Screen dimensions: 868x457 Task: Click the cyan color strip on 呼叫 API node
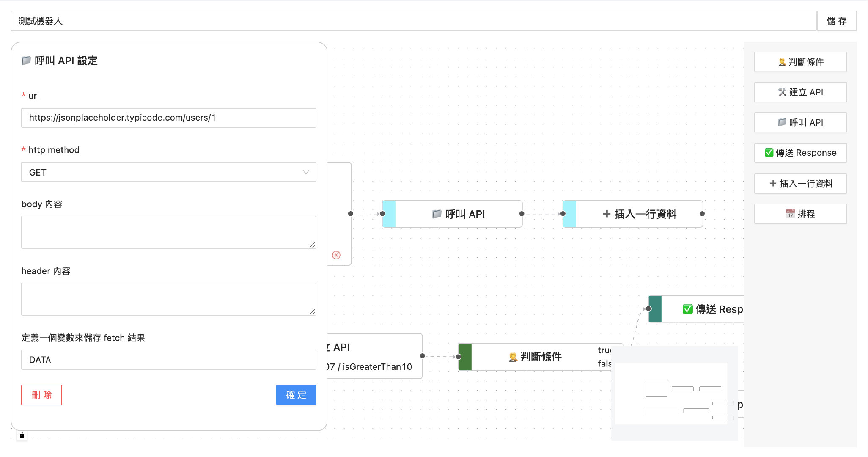click(389, 214)
